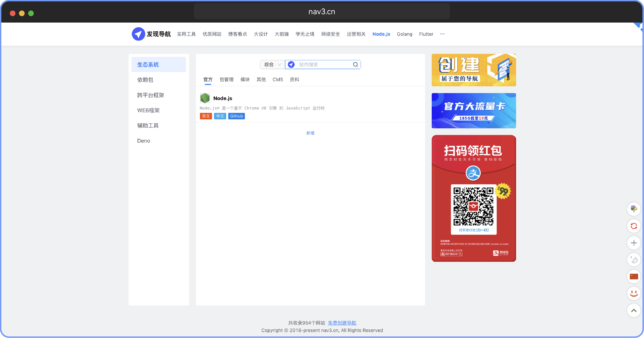Image resolution: width=644 pixels, height=338 pixels.
Task: Click the 英文 orange tag
Action: [x=206, y=116]
